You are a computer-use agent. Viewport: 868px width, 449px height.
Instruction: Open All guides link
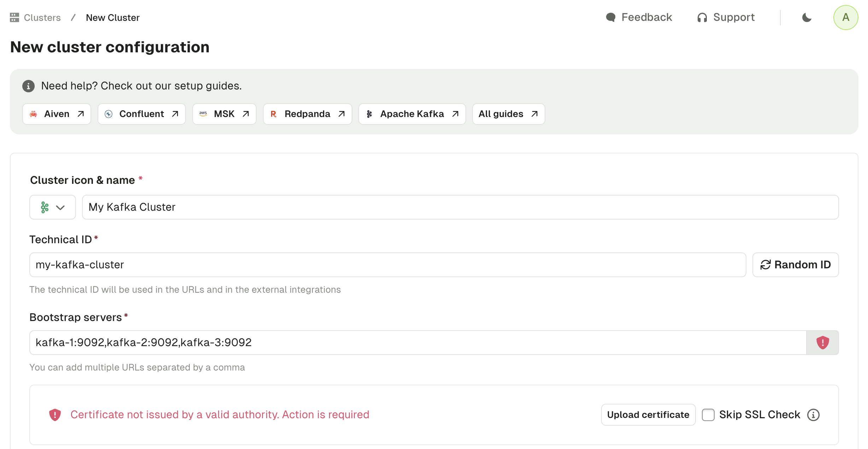[509, 114]
